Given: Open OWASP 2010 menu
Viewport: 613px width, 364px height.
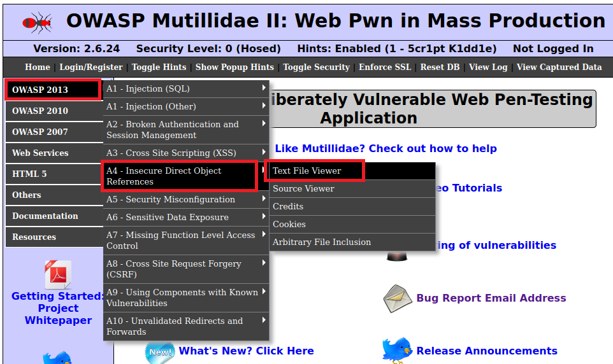Looking at the screenshot, I should click(x=54, y=111).
